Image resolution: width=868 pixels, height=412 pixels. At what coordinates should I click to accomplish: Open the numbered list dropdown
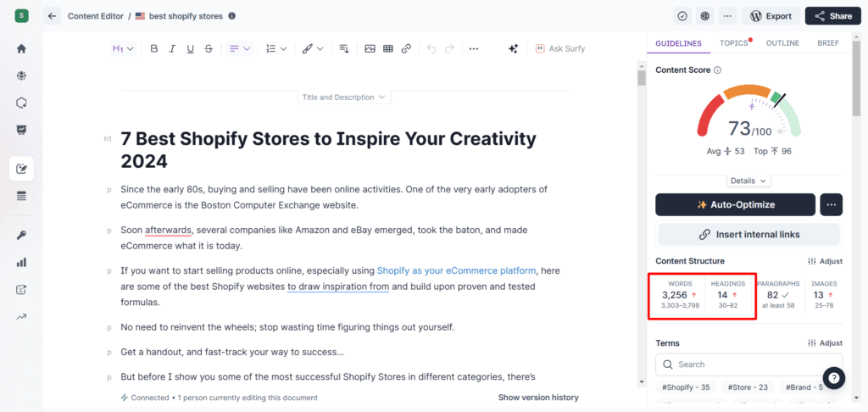pyautogui.click(x=276, y=48)
